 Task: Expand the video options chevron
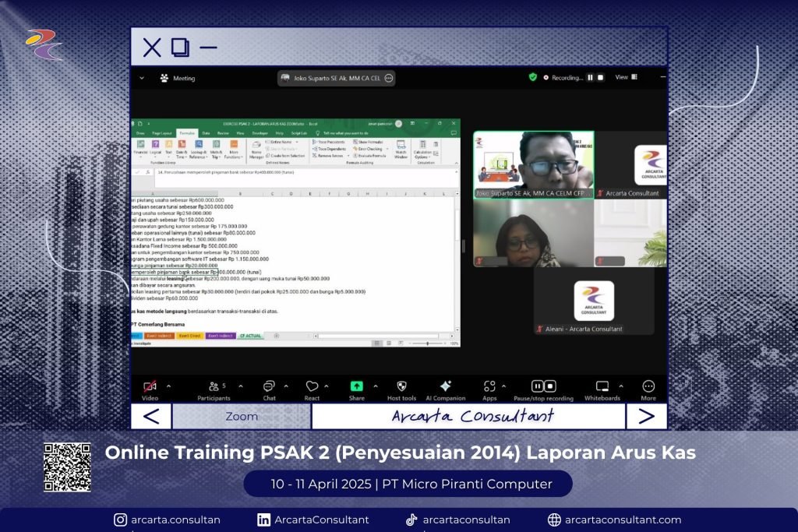(x=169, y=386)
